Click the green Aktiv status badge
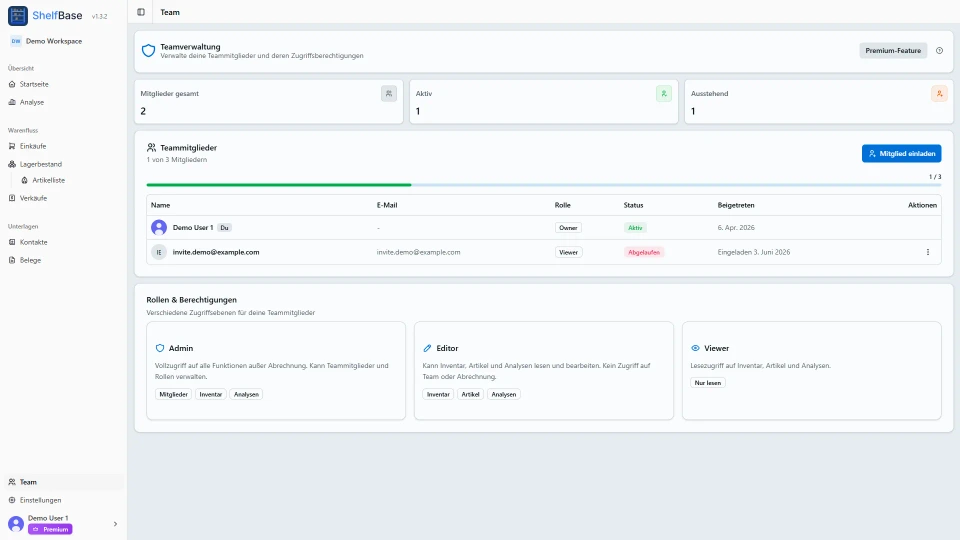 635,228
